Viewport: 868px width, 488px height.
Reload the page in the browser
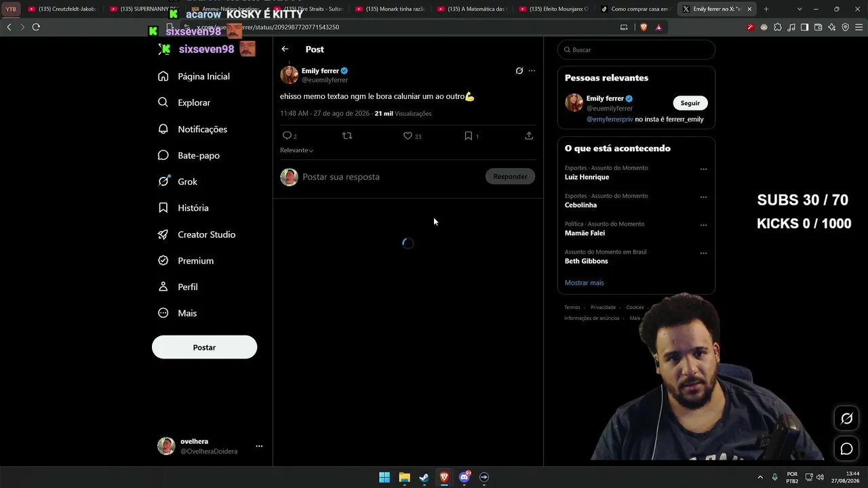[36, 27]
